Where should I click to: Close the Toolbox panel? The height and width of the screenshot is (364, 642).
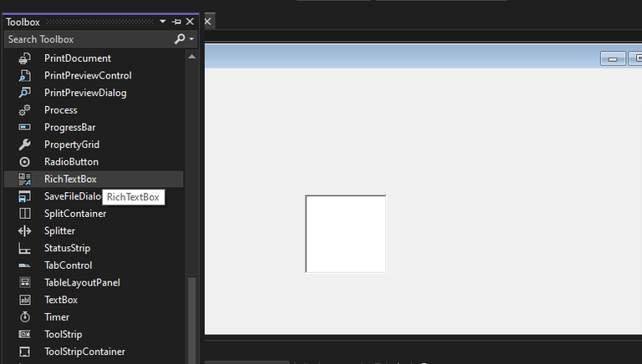click(x=190, y=22)
